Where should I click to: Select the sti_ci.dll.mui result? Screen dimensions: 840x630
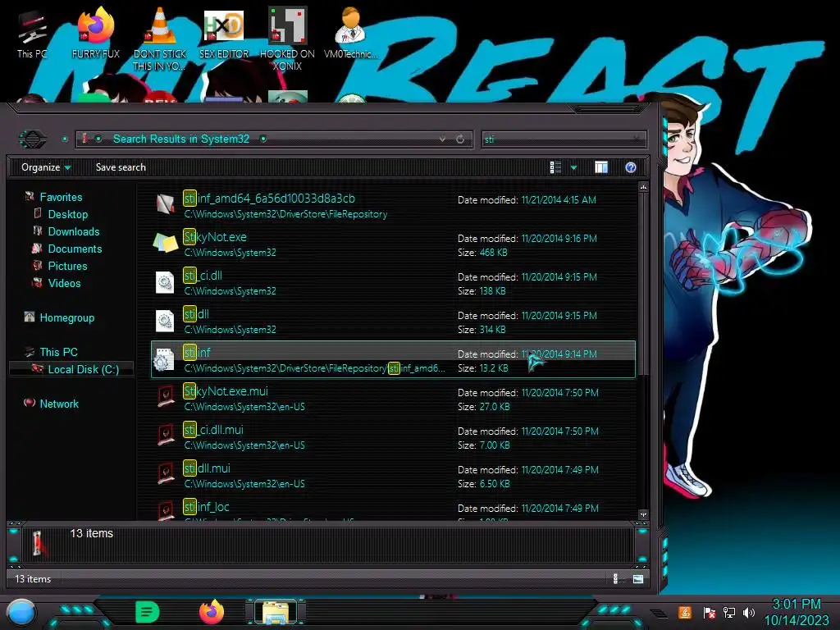click(x=393, y=436)
